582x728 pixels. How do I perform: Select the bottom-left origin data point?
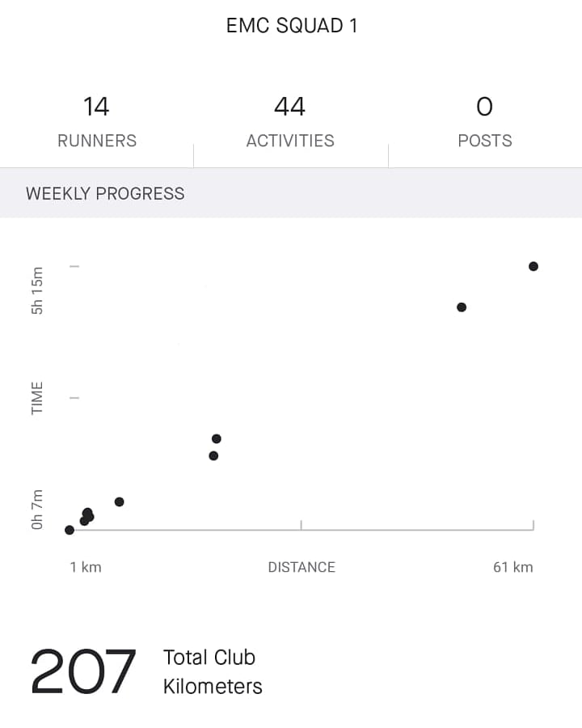[70, 530]
